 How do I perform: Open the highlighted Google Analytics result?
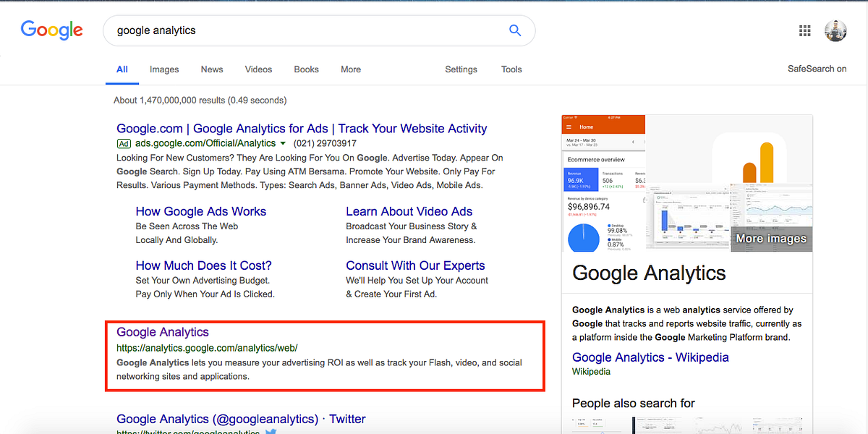[162, 332]
